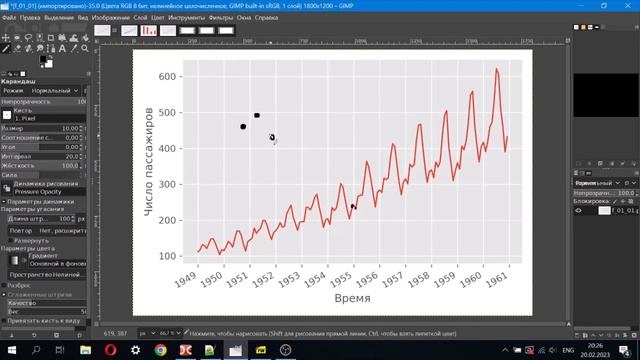
Task: Select the Crop tool
Action: [51, 38]
